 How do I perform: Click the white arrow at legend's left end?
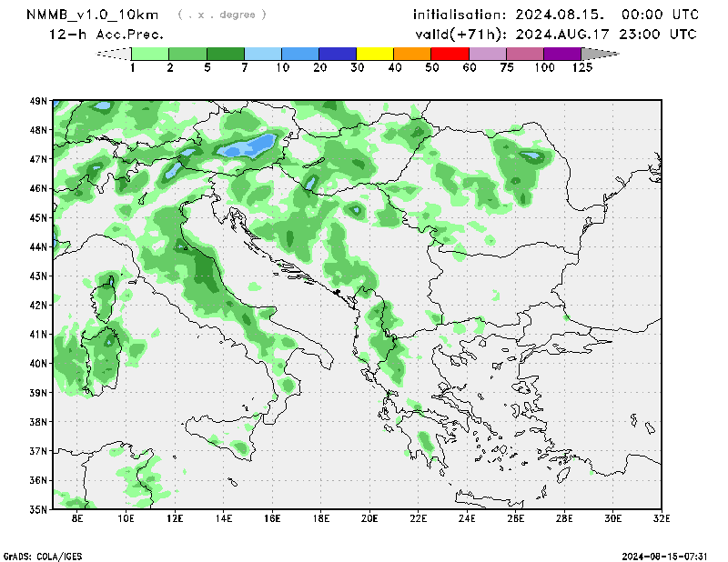pyautogui.click(x=114, y=54)
